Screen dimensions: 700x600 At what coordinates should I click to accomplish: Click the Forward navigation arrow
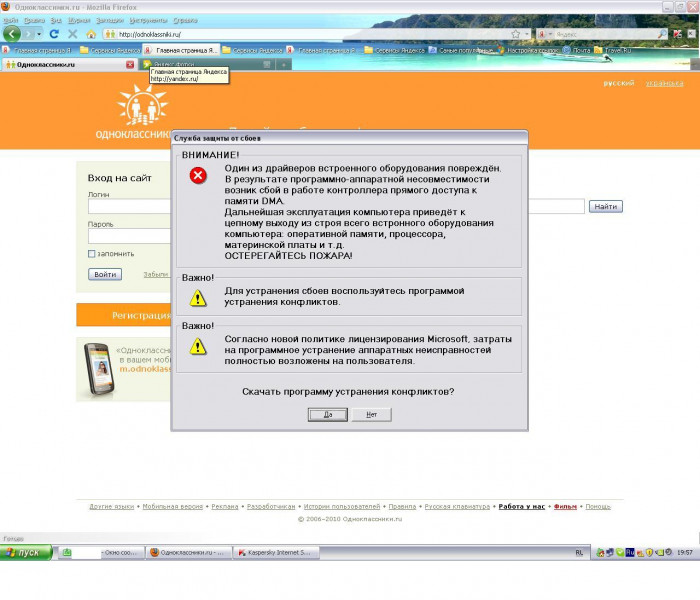coord(29,34)
